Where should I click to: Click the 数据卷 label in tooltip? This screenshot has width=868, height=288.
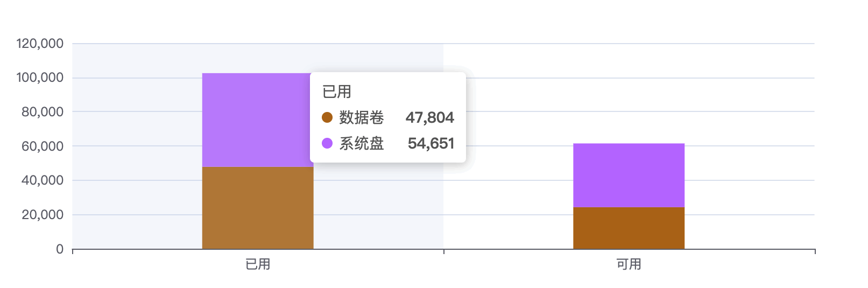[362, 117]
